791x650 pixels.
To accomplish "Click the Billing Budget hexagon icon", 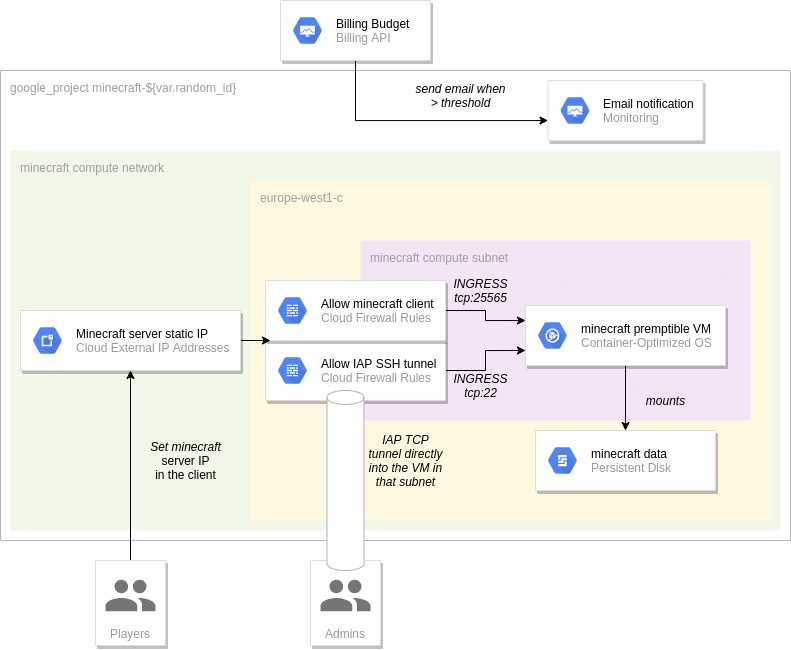I will pyautogui.click(x=307, y=31).
